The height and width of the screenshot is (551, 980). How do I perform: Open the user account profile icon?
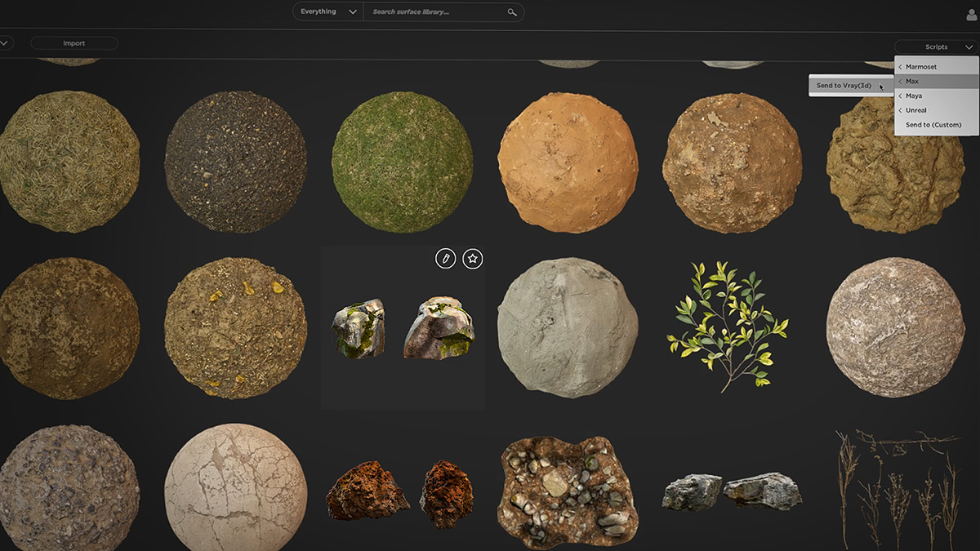tap(972, 15)
